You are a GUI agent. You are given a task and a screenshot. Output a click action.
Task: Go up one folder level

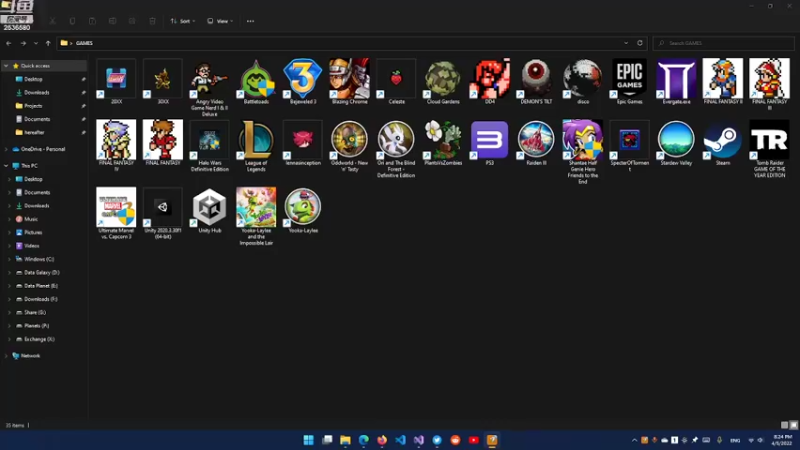coord(48,43)
